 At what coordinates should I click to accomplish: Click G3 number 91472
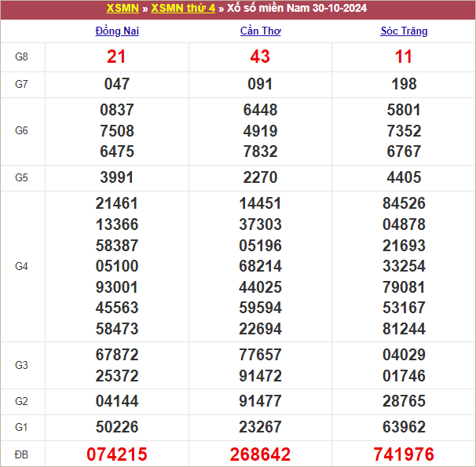260,376
